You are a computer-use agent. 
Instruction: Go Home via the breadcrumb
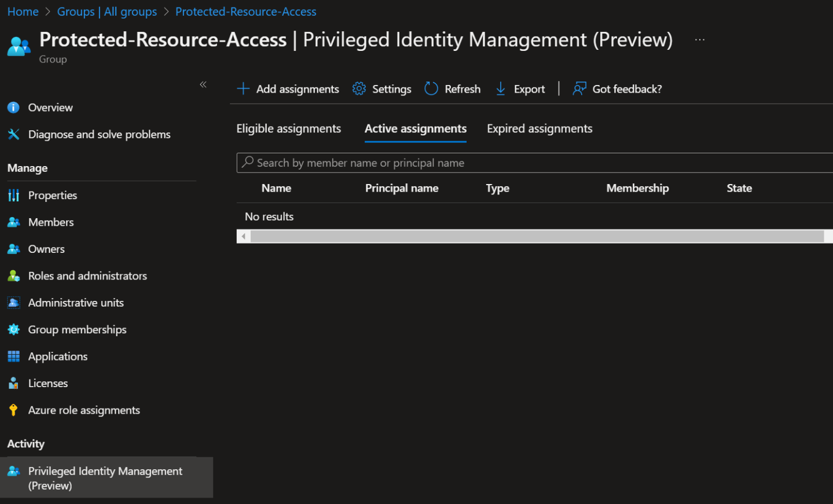click(23, 11)
